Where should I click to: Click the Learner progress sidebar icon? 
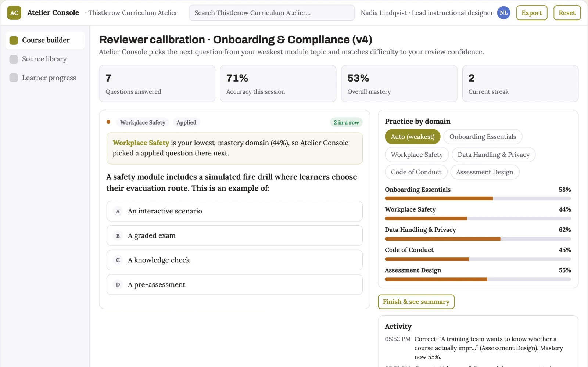[14, 78]
